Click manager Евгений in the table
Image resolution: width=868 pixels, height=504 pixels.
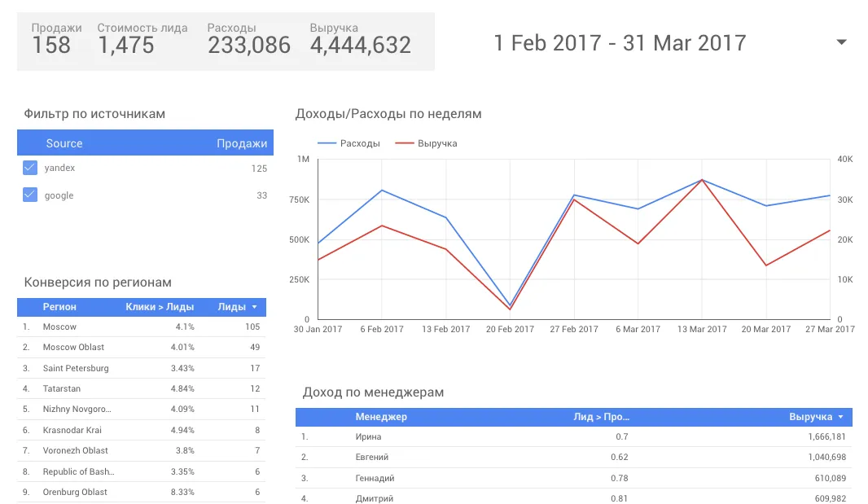371,458
